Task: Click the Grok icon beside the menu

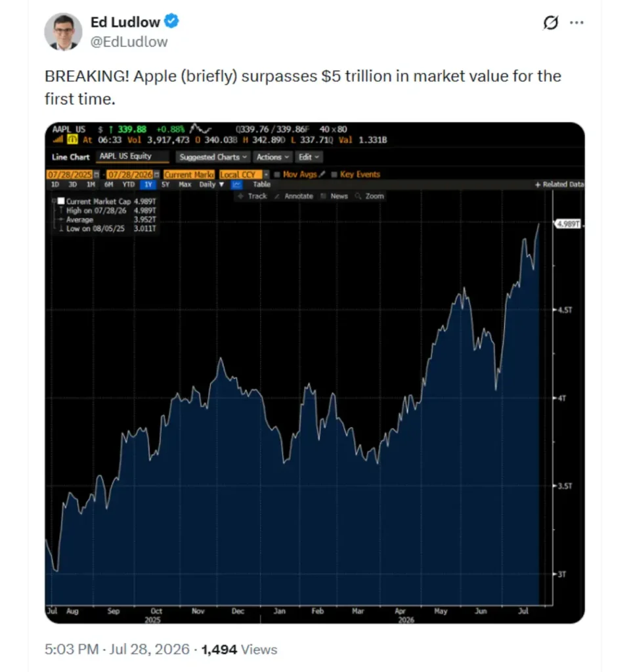Action: (550, 22)
